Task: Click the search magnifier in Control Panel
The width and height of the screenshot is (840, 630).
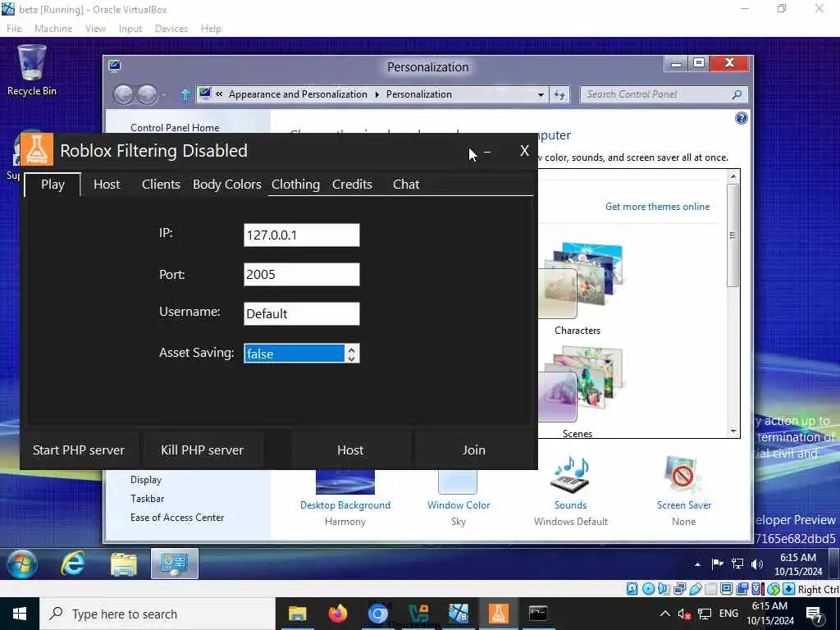Action: tap(737, 94)
